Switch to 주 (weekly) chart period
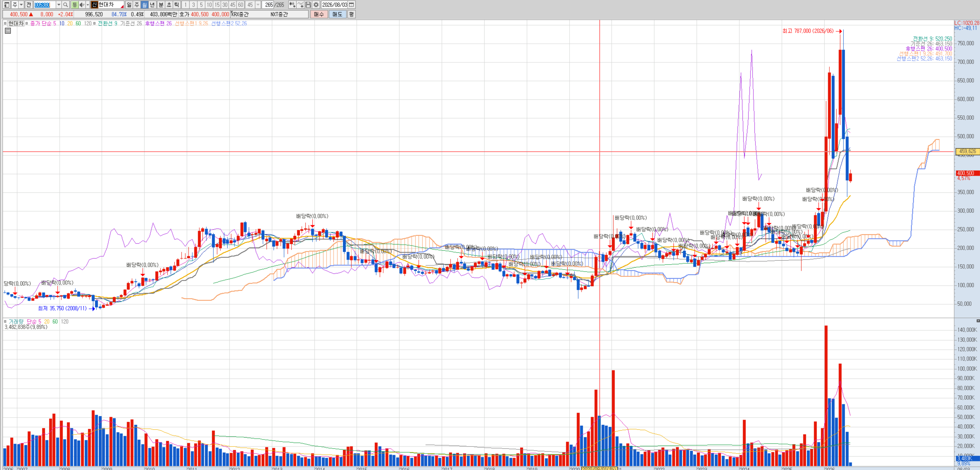This screenshot has width=980, height=470. click(137, 5)
